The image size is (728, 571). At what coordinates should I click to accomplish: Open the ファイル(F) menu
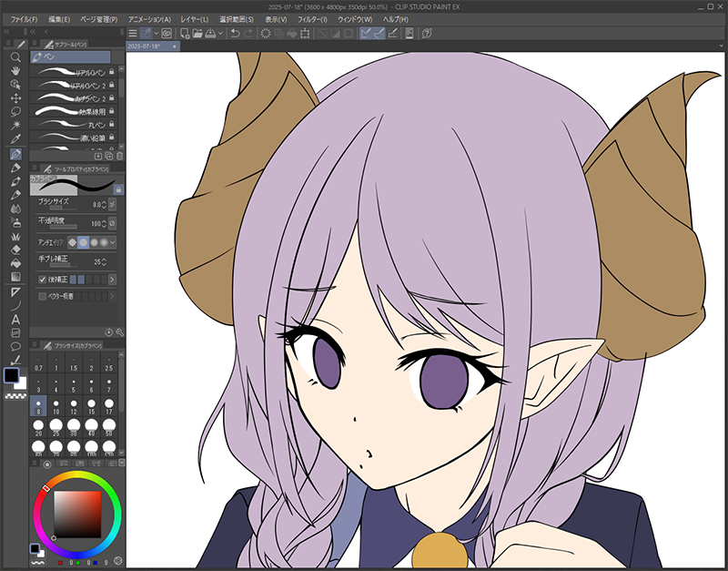(24, 19)
